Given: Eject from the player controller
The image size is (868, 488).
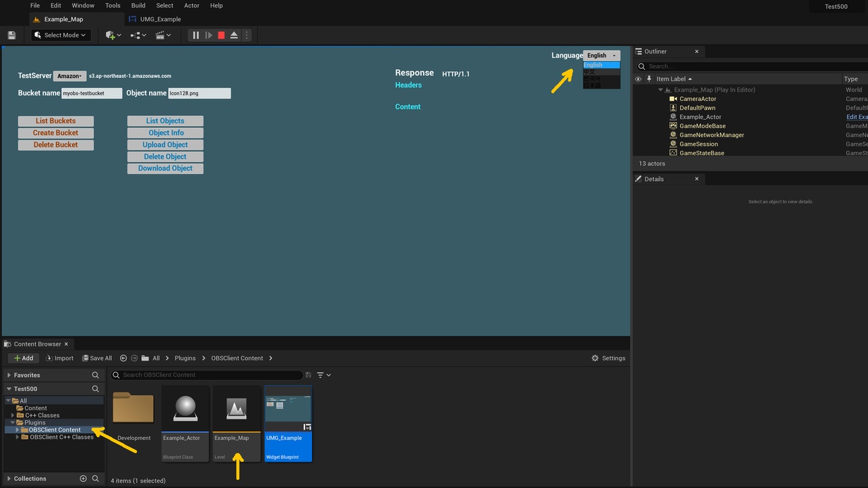Looking at the screenshot, I should pos(234,35).
